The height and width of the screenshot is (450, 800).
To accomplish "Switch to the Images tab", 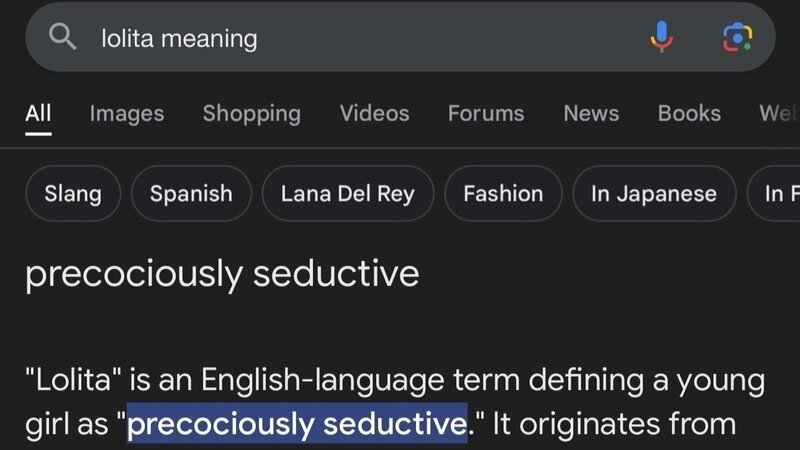I will pyautogui.click(x=127, y=113).
